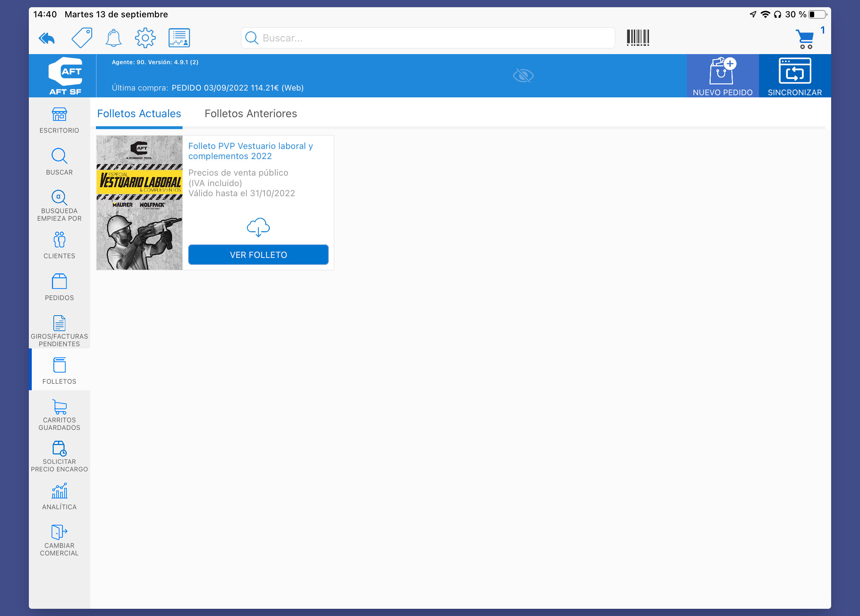
Task: Tap the barcode scanner icon
Action: coord(638,38)
